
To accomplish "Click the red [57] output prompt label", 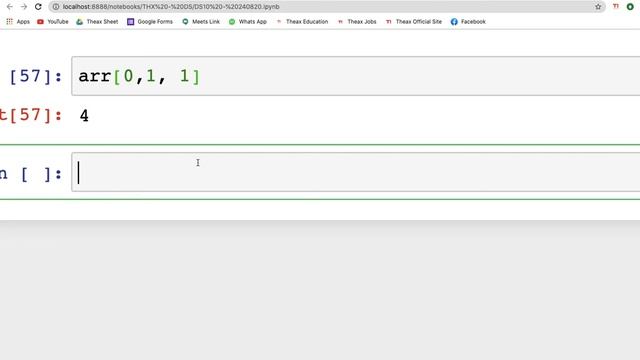I will [31, 115].
